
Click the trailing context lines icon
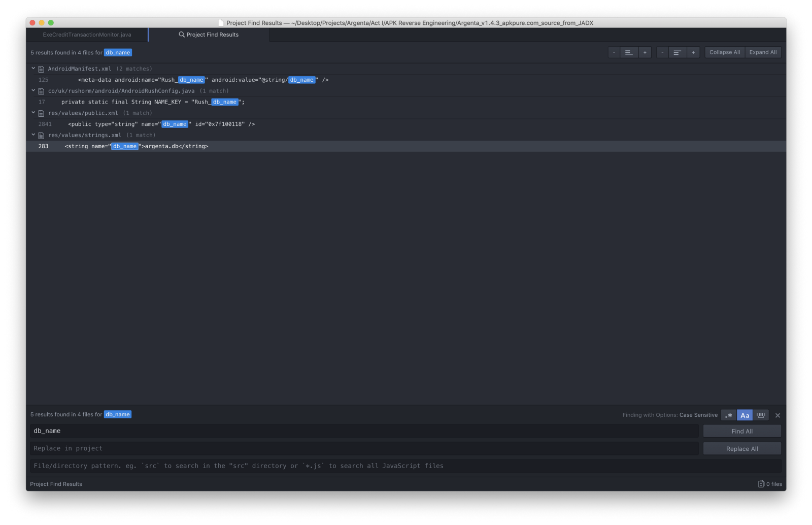[677, 52]
